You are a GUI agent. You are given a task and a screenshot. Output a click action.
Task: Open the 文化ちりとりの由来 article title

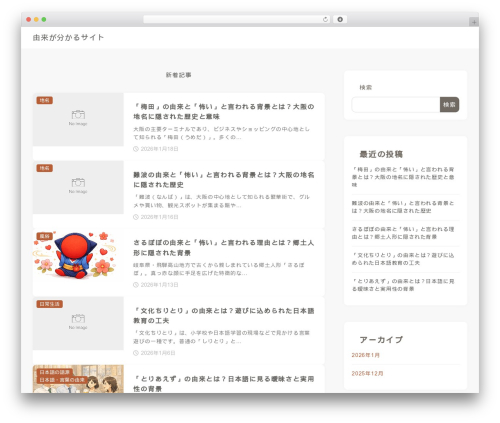click(x=224, y=316)
